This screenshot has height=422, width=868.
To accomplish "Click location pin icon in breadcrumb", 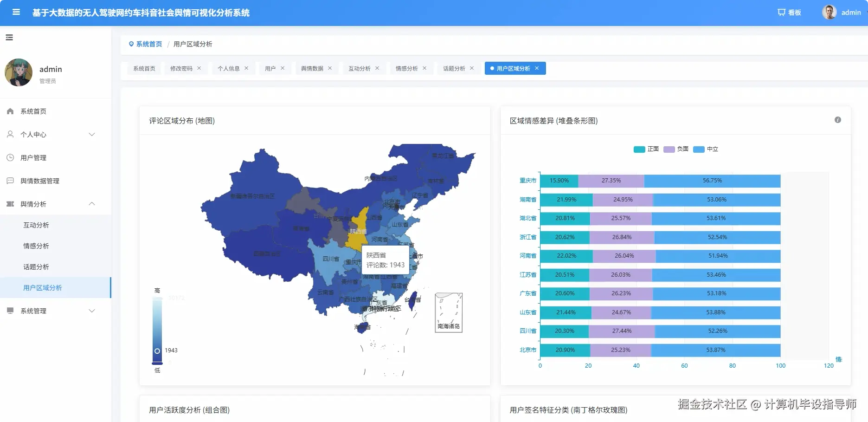I will pyautogui.click(x=131, y=44).
